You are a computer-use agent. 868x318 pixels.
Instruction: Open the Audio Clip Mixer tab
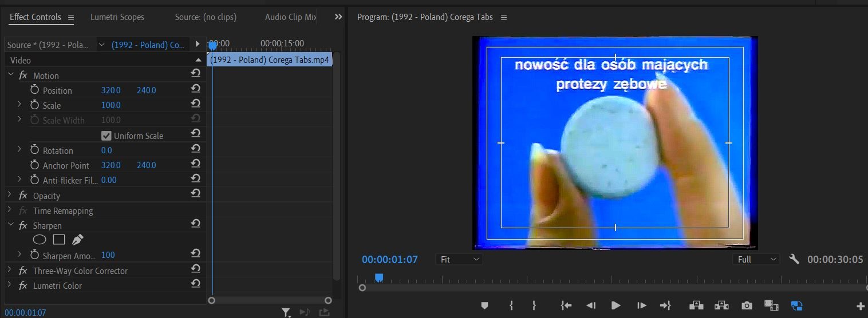(290, 17)
